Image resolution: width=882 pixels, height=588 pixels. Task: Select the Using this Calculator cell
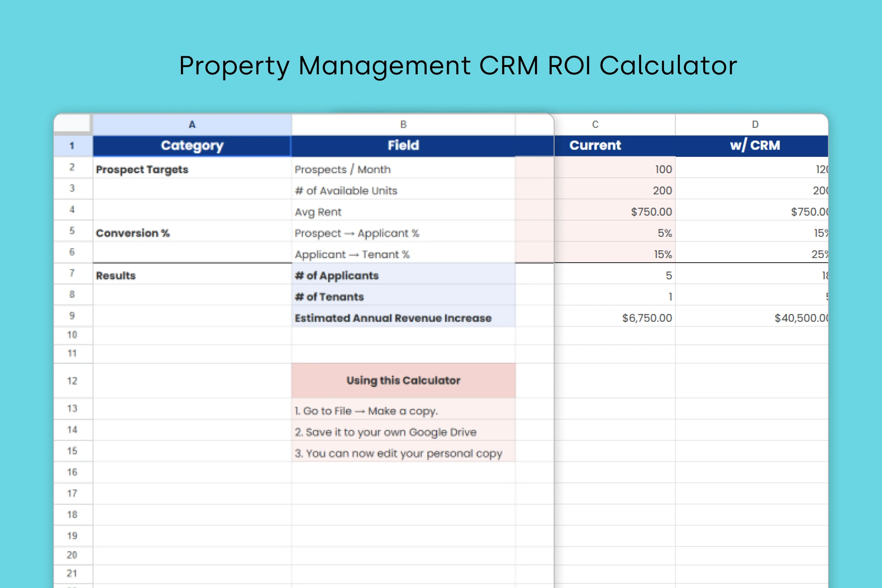coord(403,381)
